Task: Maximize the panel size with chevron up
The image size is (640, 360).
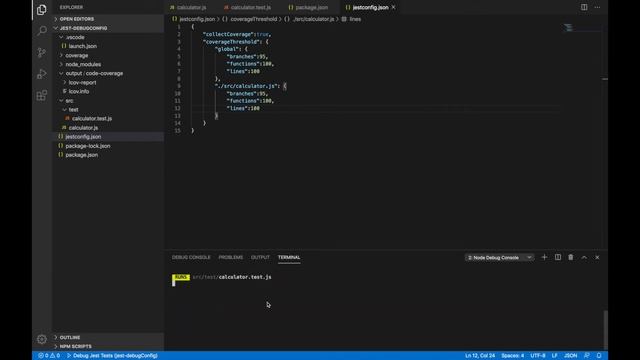Action: point(584,257)
